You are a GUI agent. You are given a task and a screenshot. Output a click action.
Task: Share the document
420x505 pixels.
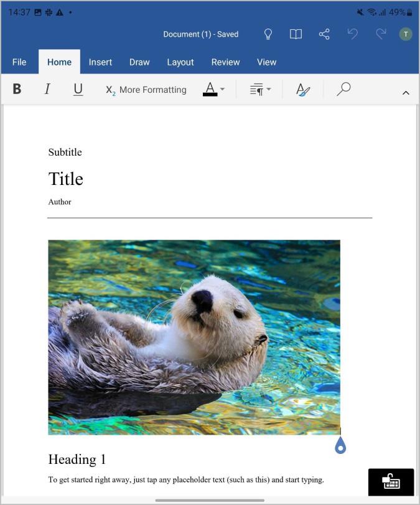324,34
